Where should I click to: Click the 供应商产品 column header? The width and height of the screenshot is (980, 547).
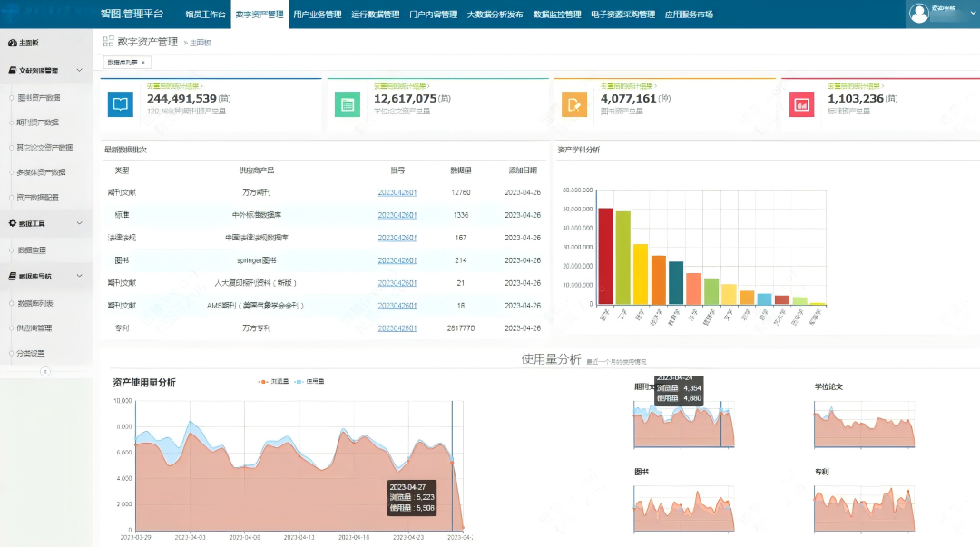tap(256, 170)
